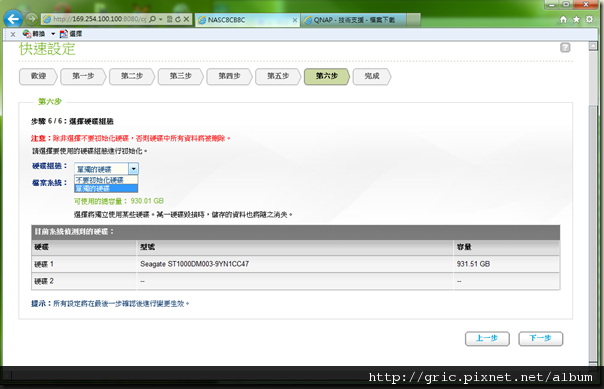
Task: Choose highlighted 單獨的硬碟 option in list
Action: pyautogui.click(x=106, y=188)
